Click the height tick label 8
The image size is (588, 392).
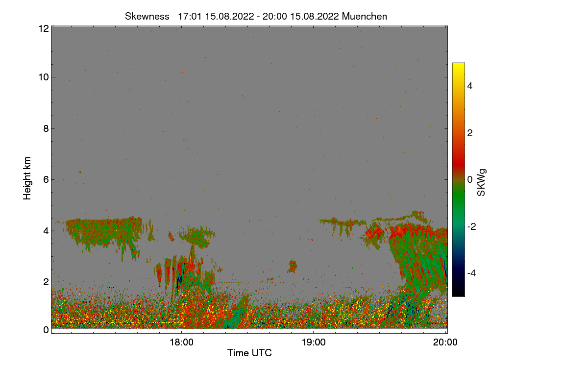[46, 128]
